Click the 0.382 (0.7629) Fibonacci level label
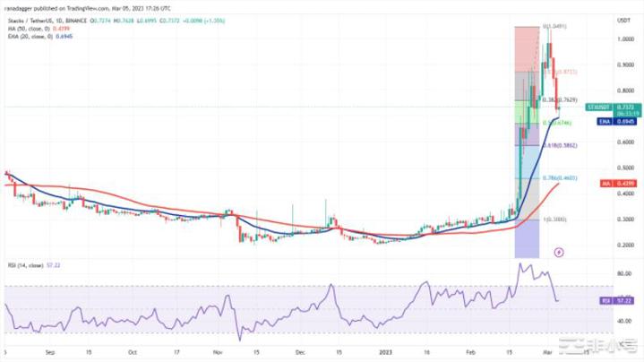This screenshot has width=644, height=362. [559, 99]
